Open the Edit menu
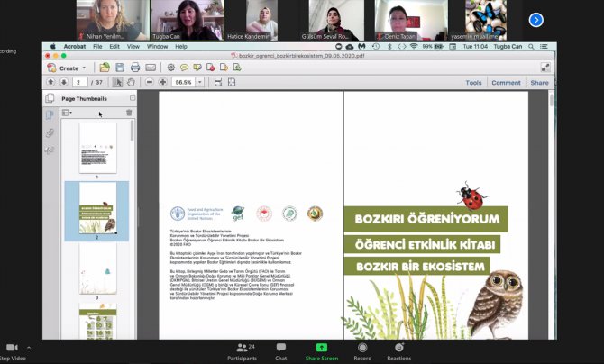 click(x=114, y=46)
